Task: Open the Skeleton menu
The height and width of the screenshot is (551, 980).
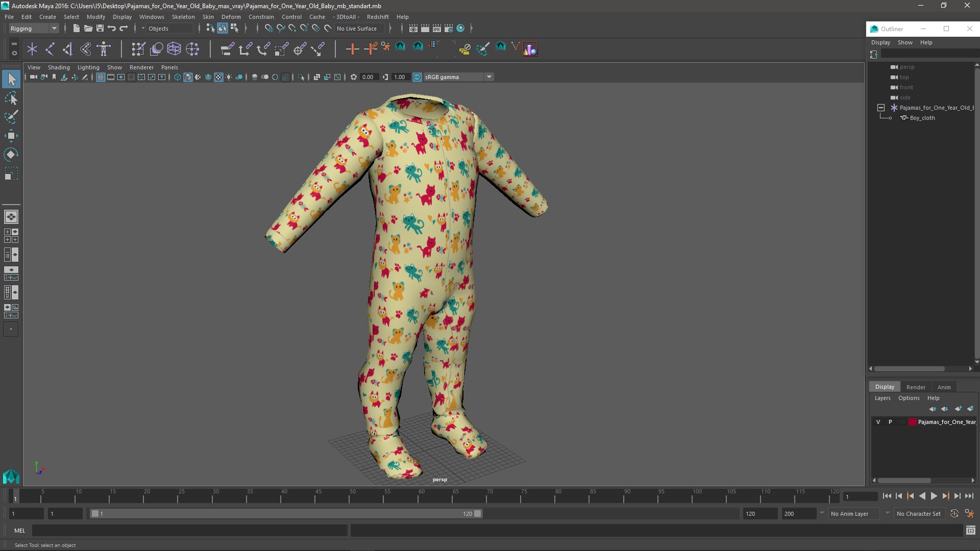Action: (x=183, y=17)
